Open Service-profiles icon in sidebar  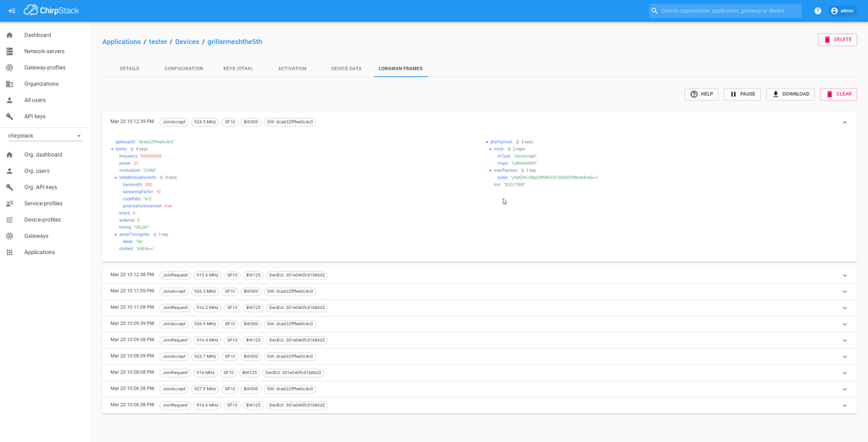pos(9,203)
